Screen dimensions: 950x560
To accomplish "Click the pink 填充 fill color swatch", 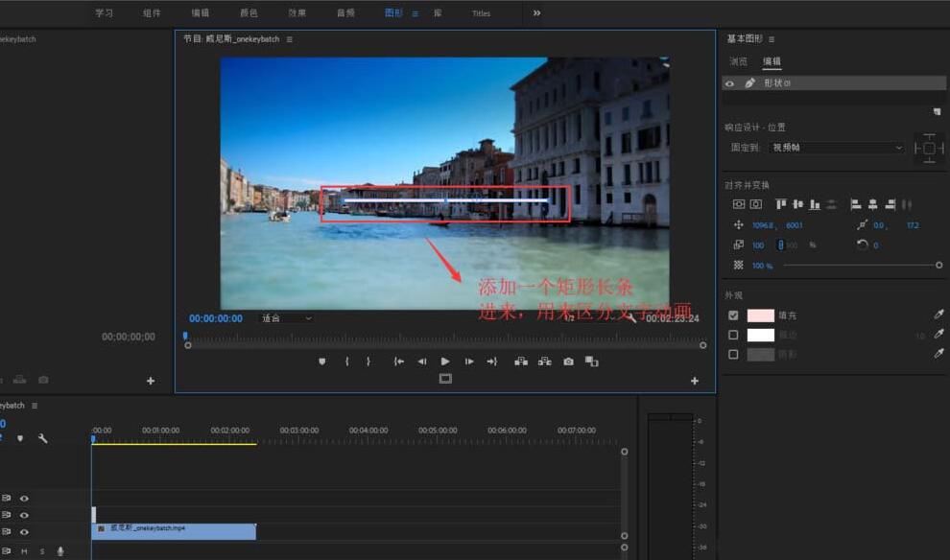I will [760, 314].
